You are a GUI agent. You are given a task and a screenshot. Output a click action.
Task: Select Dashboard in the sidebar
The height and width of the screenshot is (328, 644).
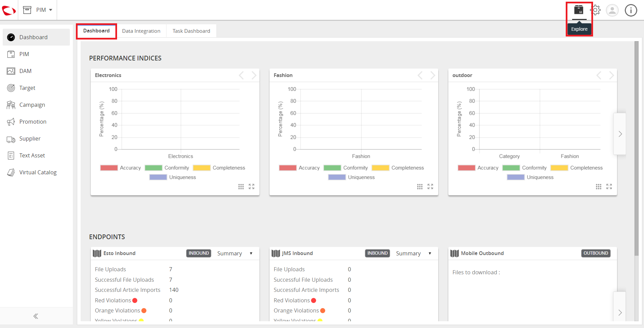tap(36, 37)
